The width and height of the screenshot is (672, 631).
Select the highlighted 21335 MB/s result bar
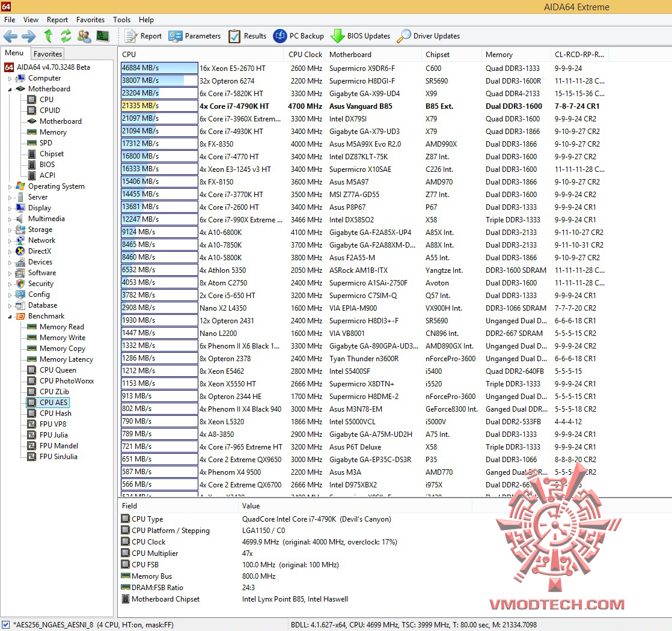[x=159, y=106]
